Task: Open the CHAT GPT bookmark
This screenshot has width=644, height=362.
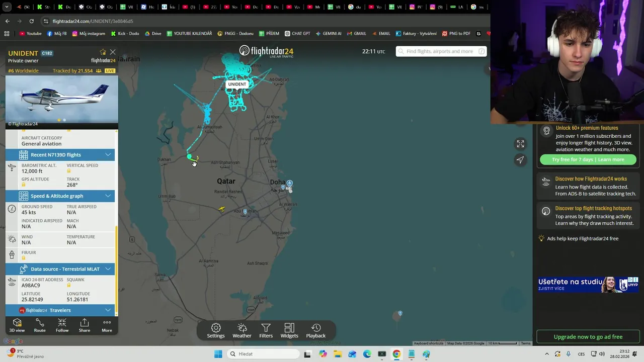Action: 297,34
